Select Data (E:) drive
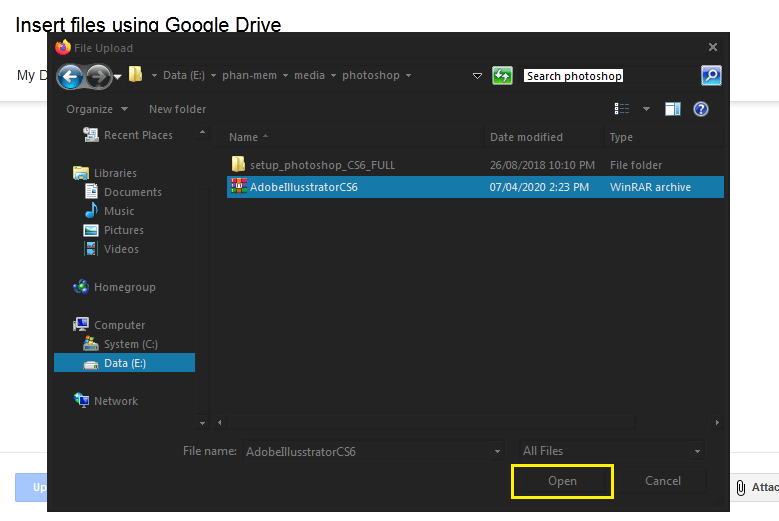This screenshot has width=779, height=521. pyautogui.click(x=124, y=363)
